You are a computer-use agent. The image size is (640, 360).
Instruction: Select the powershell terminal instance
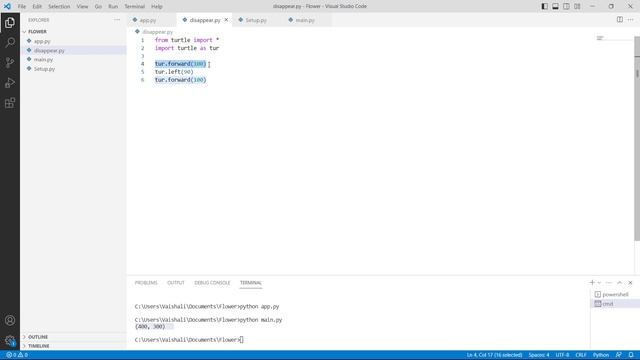(x=615, y=294)
